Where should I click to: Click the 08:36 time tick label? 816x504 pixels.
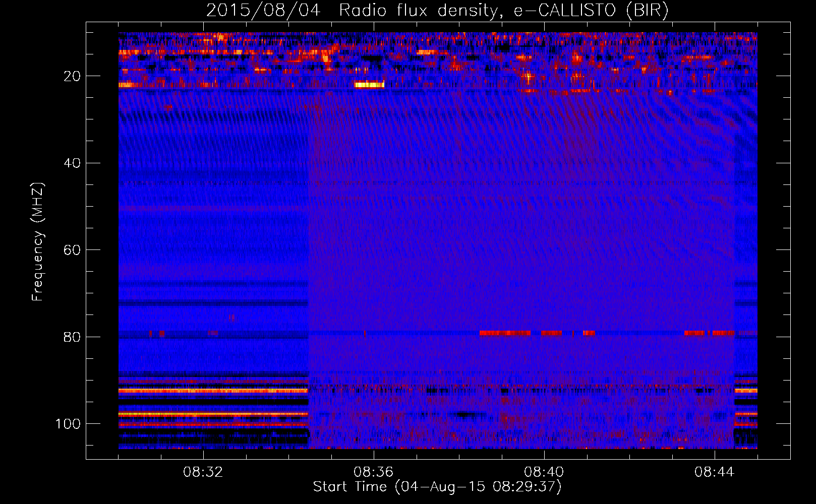coord(374,472)
